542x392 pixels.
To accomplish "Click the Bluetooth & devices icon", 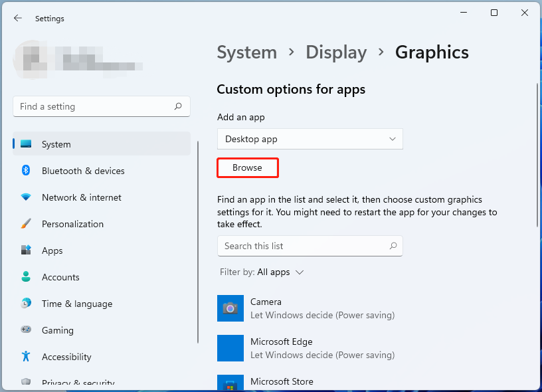I will point(26,171).
